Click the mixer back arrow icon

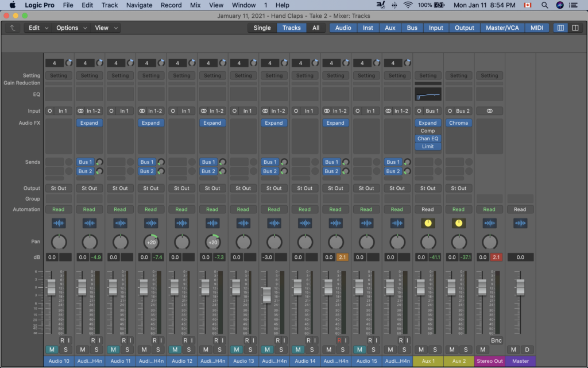[13, 28]
